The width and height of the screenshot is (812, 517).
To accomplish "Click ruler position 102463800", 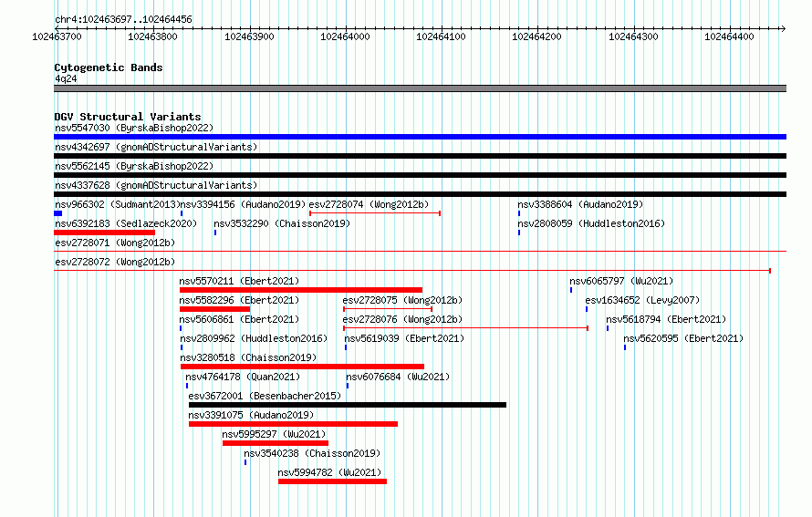I will click(152, 36).
